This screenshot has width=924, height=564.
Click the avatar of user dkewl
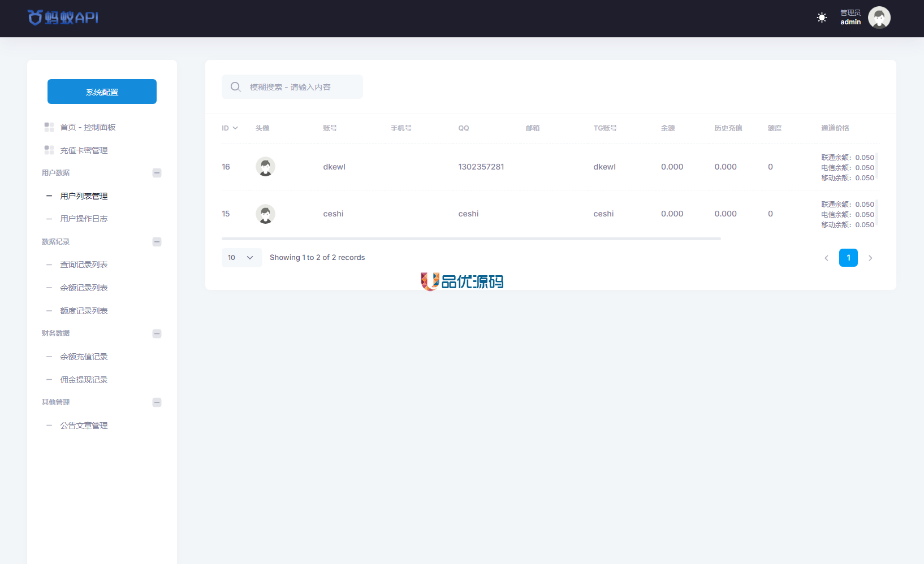265,167
